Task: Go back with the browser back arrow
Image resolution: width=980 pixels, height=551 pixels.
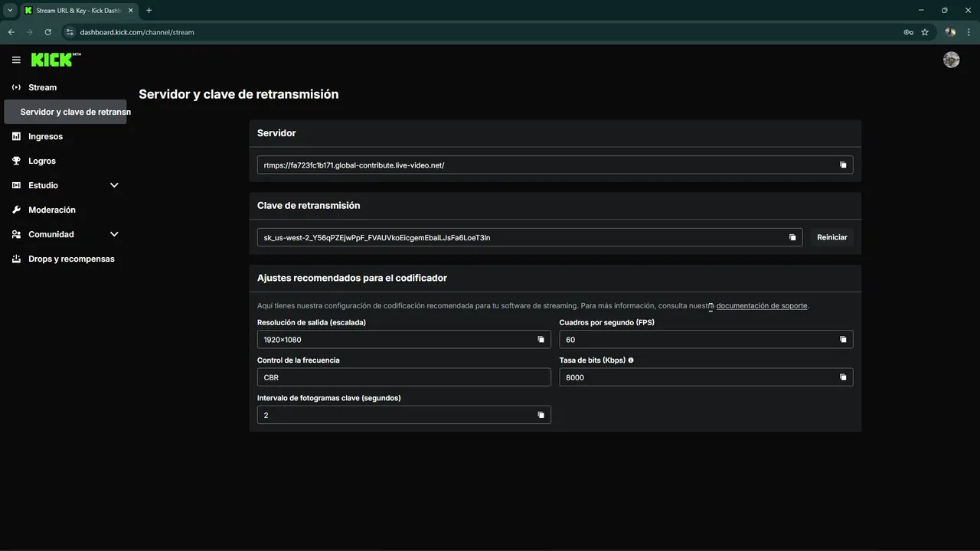Action: pyautogui.click(x=11, y=32)
